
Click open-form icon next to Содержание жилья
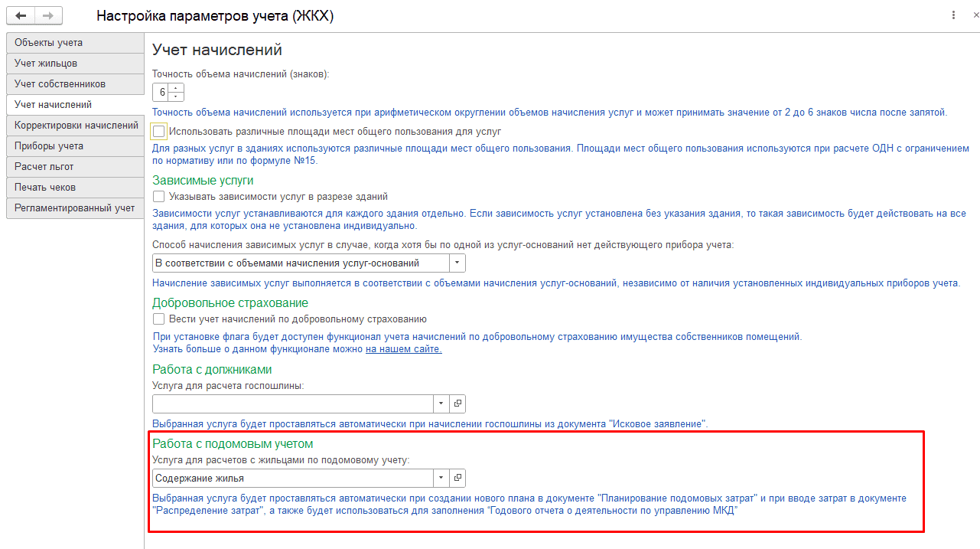point(457,478)
